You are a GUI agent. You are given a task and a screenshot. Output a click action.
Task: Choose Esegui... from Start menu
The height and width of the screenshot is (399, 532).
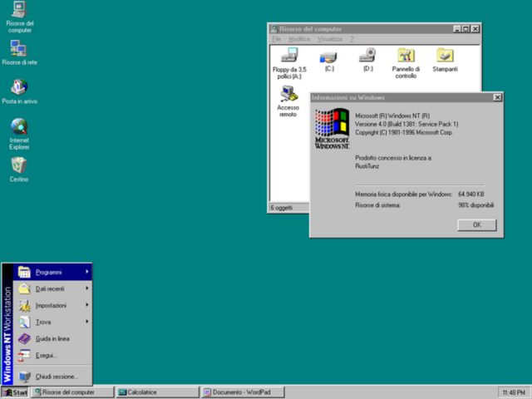(52, 355)
